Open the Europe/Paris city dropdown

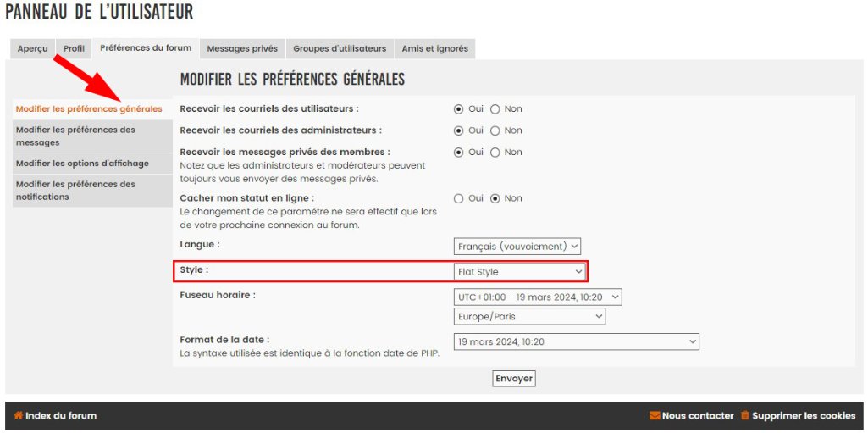(x=529, y=317)
